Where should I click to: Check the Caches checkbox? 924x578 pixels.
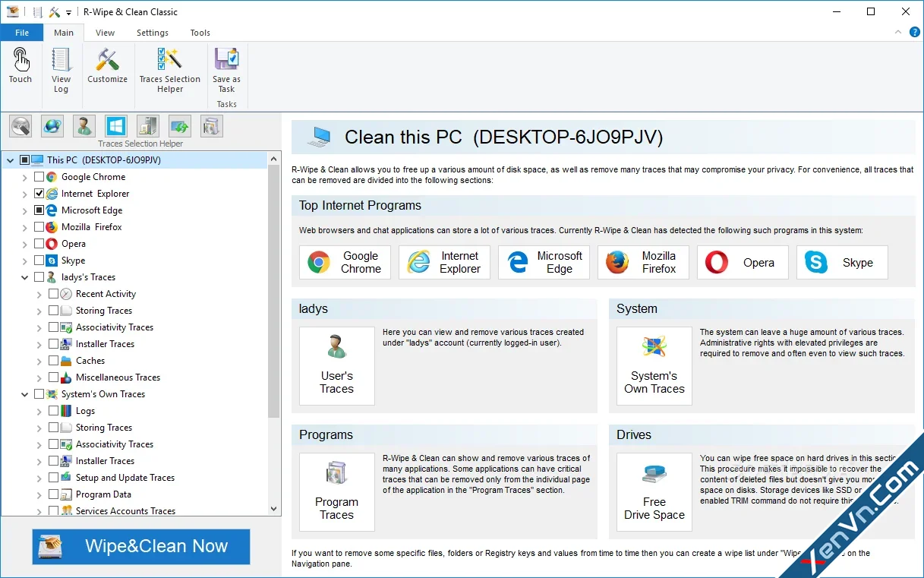point(54,361)
